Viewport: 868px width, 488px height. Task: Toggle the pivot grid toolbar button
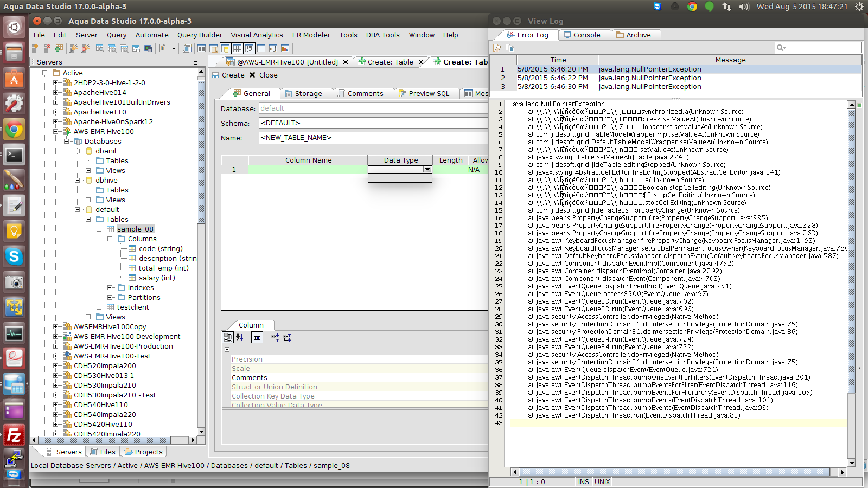250,48
